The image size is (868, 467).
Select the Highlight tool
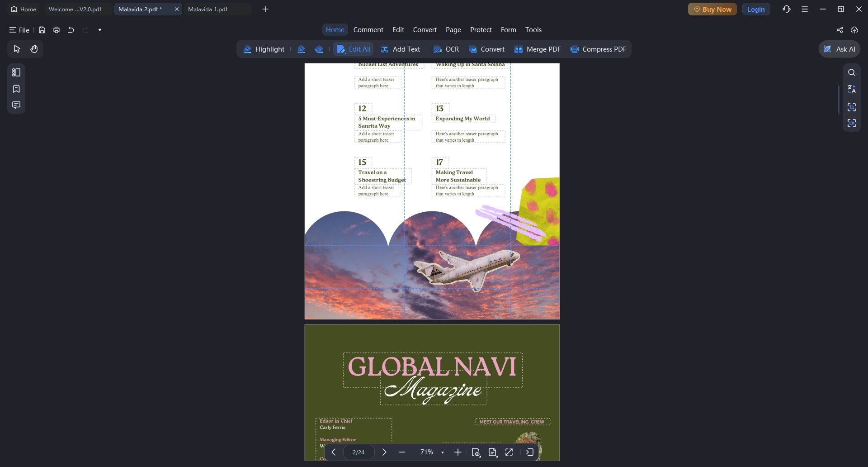(264, 49)
